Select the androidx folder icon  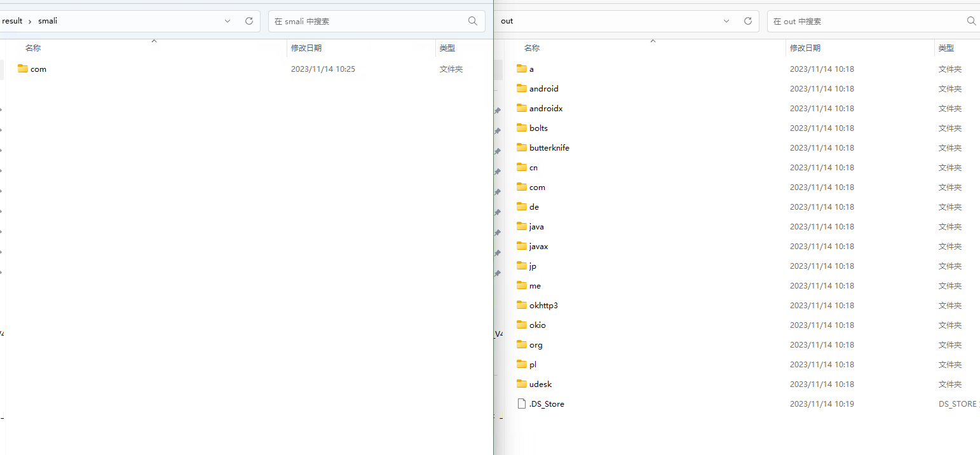point(522,108)
